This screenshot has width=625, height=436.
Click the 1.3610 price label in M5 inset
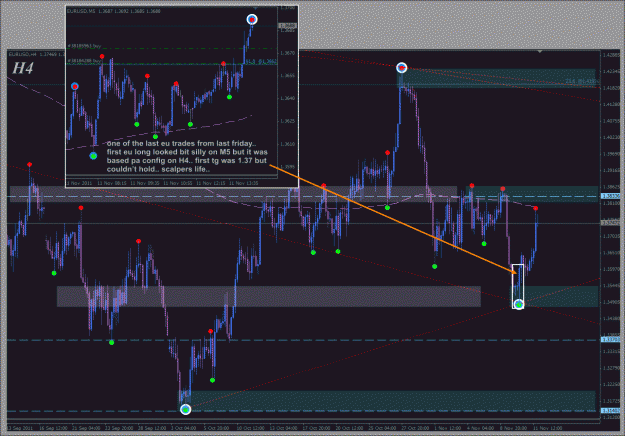click(287, 144)
